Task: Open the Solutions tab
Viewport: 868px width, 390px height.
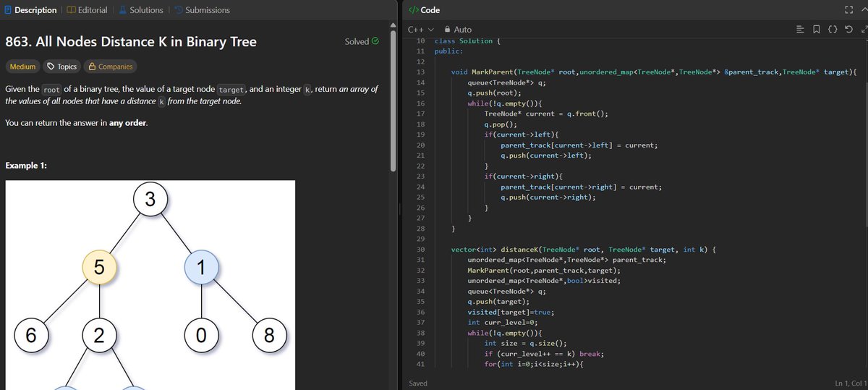Action: pyautogui.click(x=141, y=10)
